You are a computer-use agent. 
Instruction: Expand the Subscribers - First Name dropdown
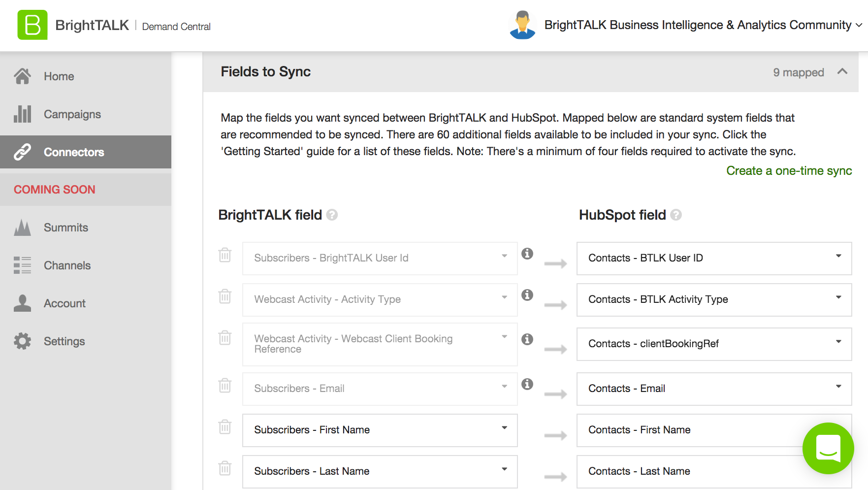click(x=380, y=430)
